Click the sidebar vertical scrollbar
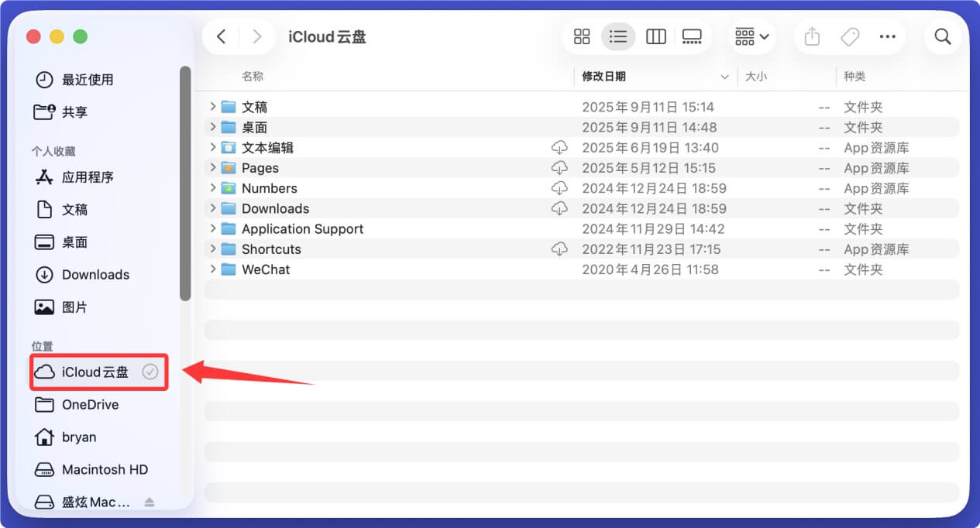This screenshot has height=528, width=980. 185,183
